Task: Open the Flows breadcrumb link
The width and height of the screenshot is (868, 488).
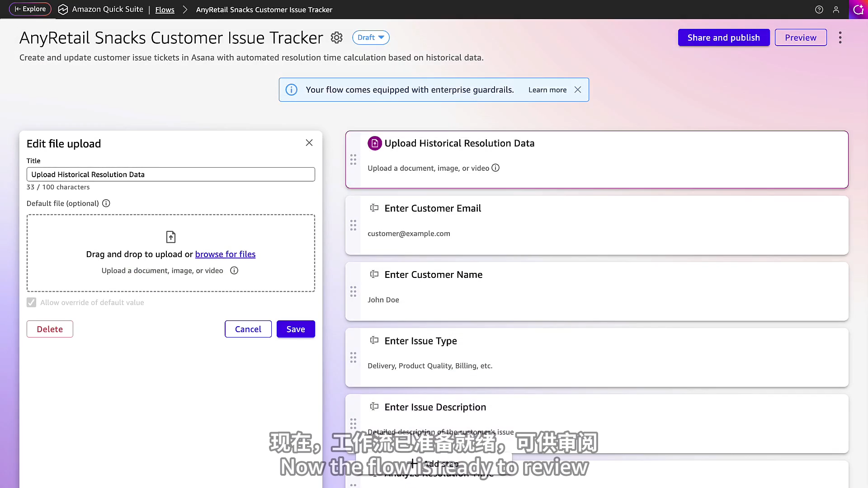Action: click(x=165, y=9)
